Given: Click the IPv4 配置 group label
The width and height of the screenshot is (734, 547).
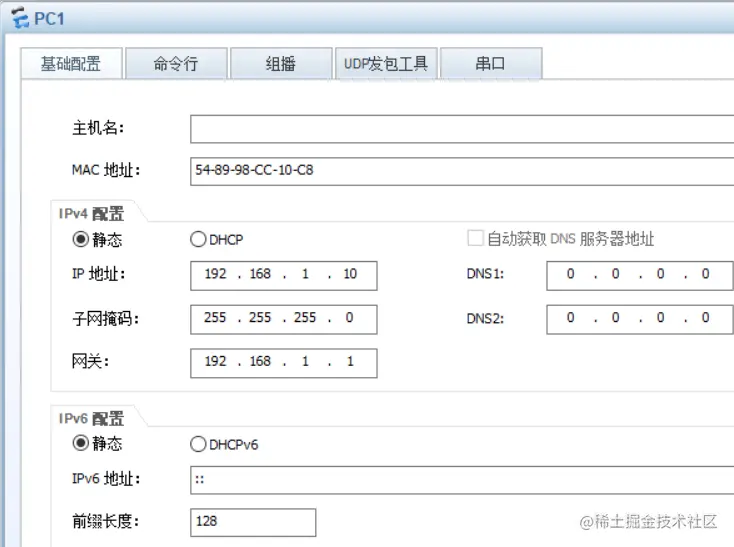Looking at the screenshot, I should click(91, 214).
